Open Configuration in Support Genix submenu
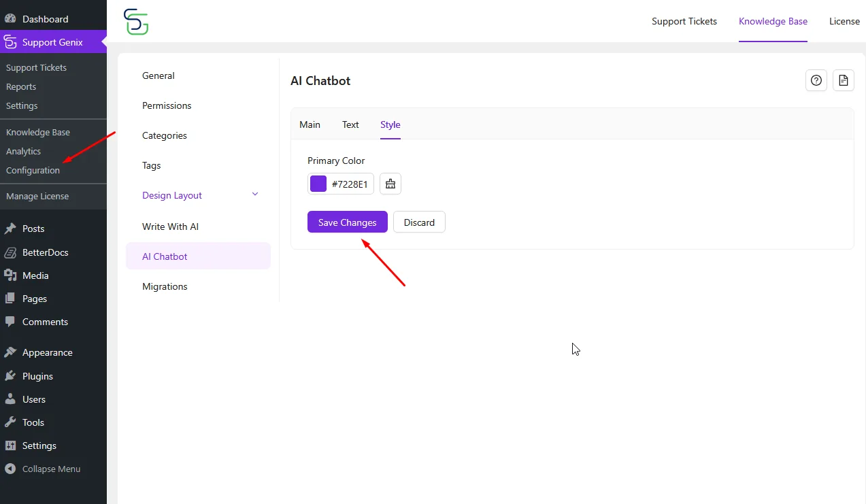Viewport: 866px width, 504px height. tap(33, 170)
